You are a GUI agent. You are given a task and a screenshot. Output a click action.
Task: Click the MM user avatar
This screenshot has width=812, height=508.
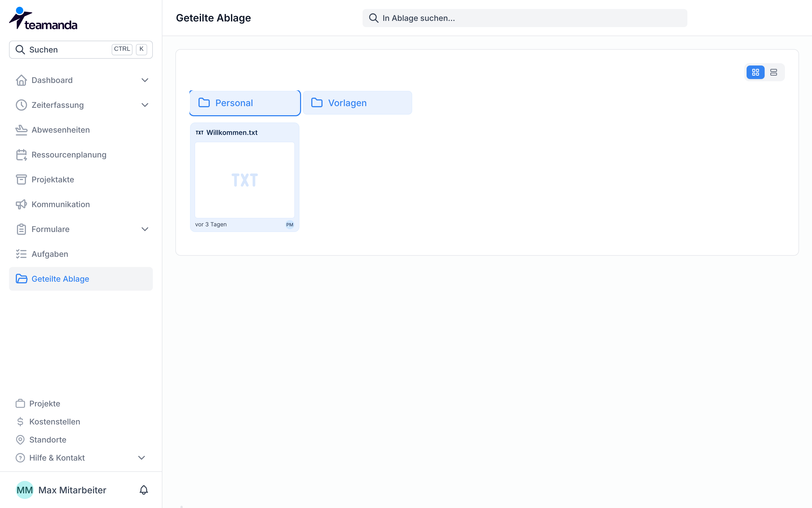click(25, 490)
